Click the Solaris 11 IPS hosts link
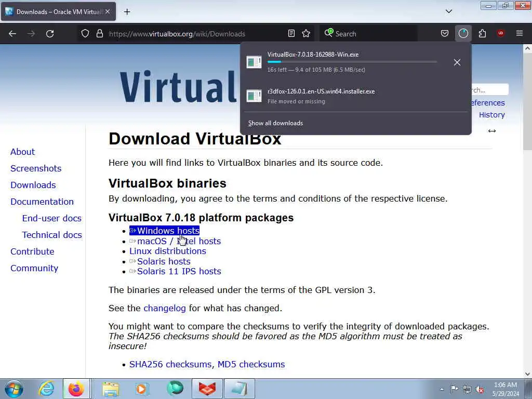The image size is (532, 399). tap(175, 271)
